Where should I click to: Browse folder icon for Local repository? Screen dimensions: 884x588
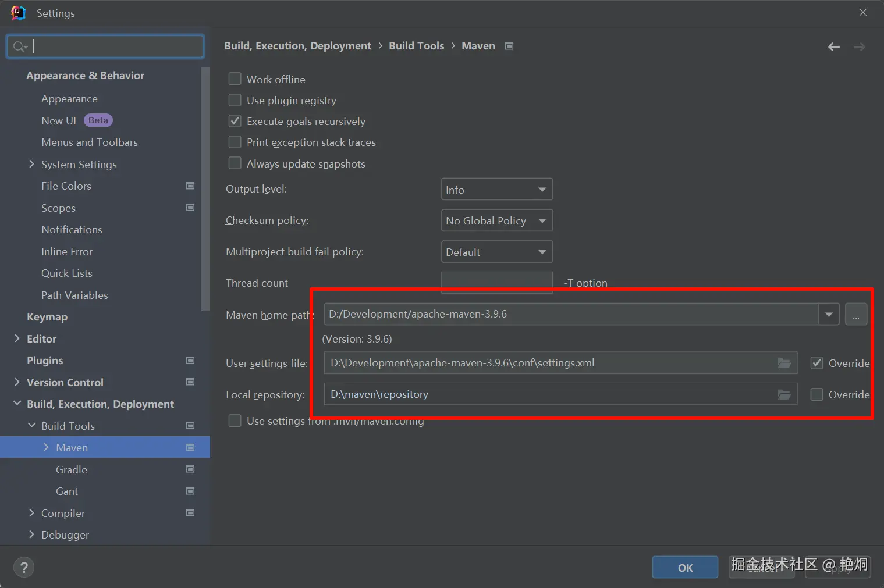(784, 394)
